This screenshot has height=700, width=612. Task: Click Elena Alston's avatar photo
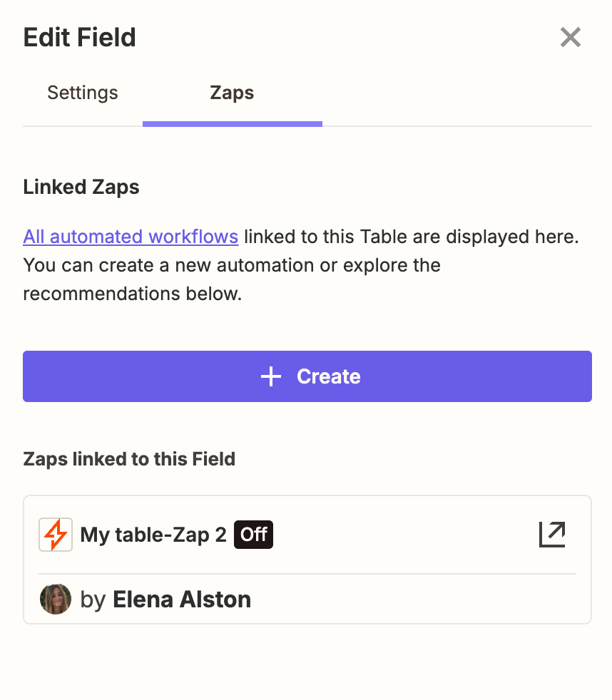pos(56,599)
